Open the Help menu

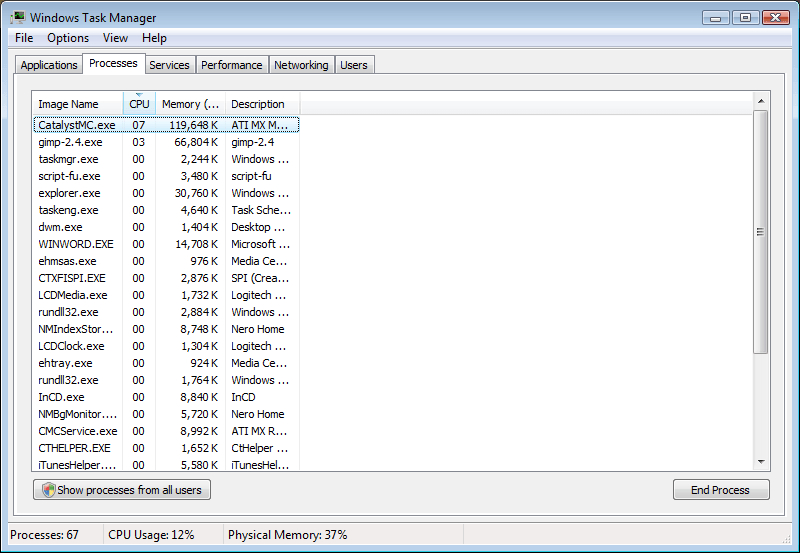(154, 38)
